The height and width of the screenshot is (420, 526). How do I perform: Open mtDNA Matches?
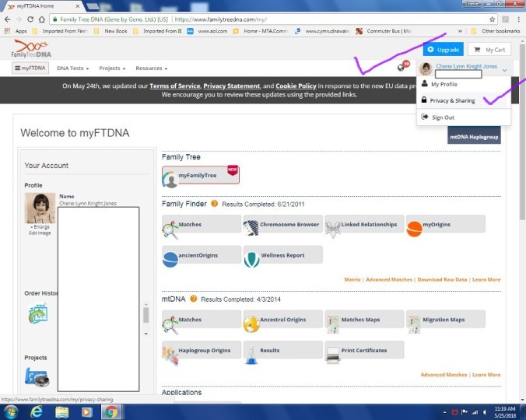tap(202, 320)
